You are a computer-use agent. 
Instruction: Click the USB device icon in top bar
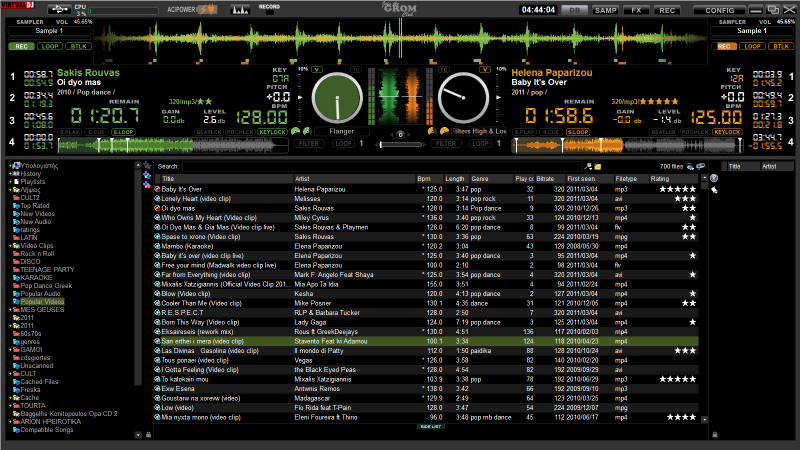pyautogui.click(x=59, y=9)
